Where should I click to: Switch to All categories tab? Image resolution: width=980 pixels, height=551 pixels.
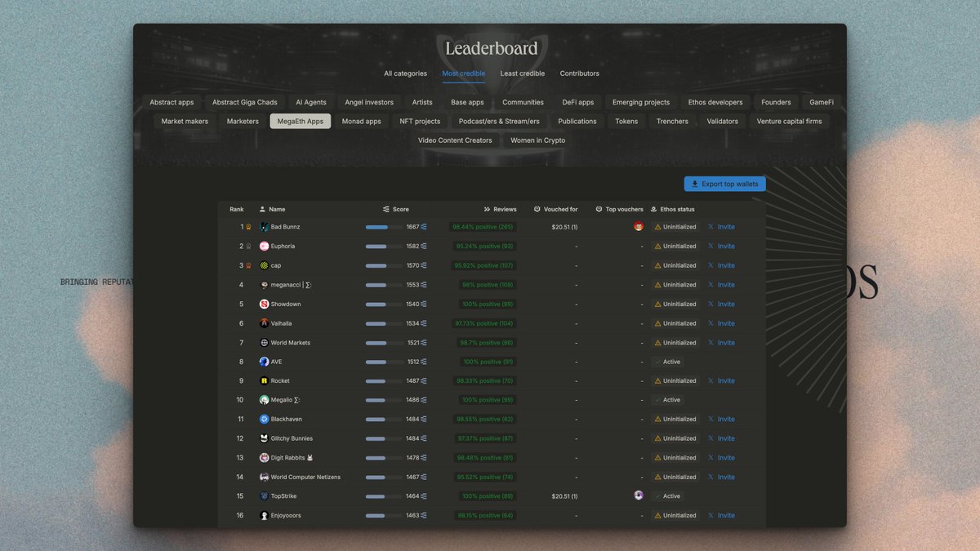point(406,73)
